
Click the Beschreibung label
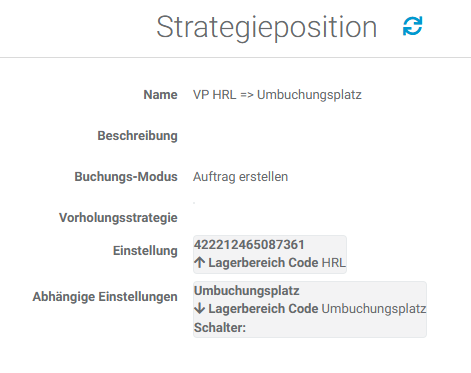pos(137,136)
